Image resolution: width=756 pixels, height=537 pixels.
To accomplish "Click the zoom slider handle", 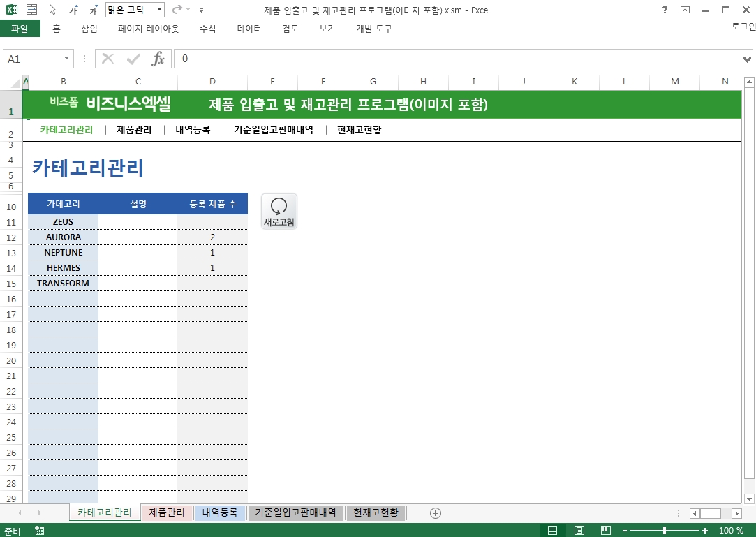I will pyautogui.click(x=665, y=531).
